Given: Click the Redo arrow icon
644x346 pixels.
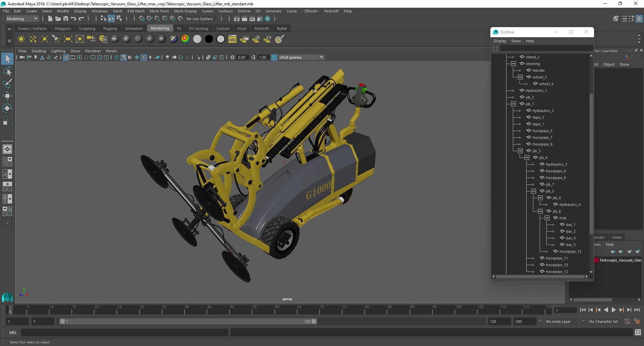Looking at the screenshot, I should 81,19.
